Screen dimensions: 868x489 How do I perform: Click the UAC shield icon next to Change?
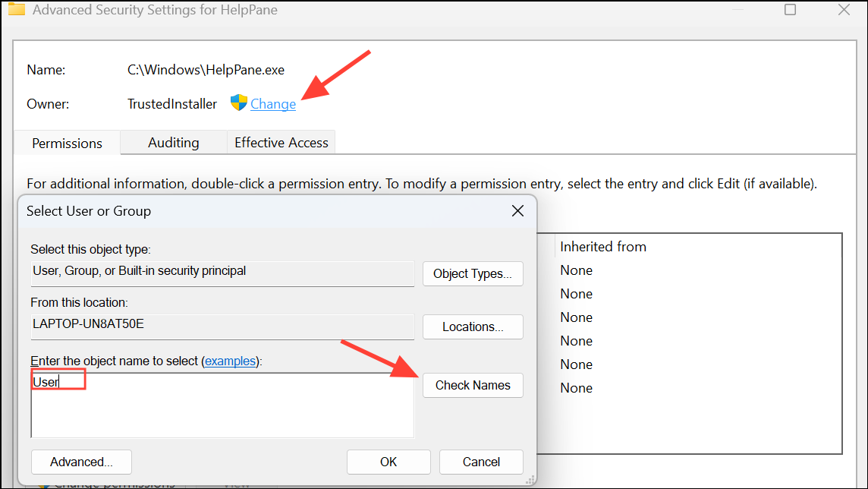pos(238,103)
